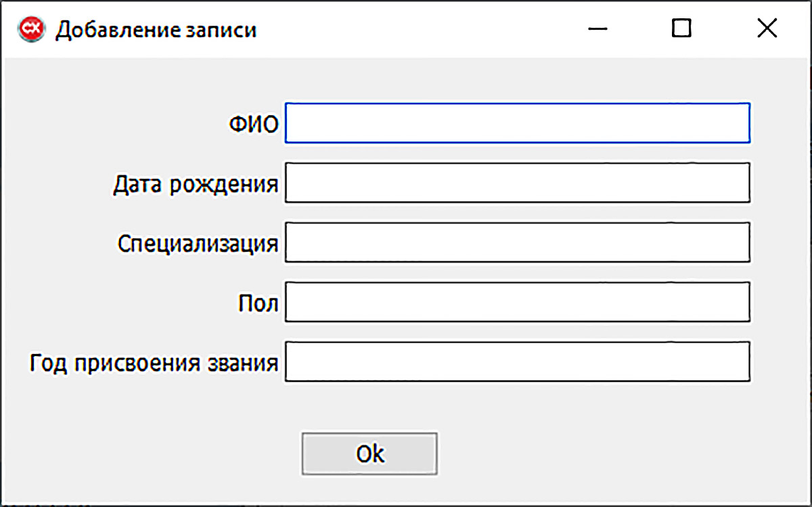Minimize the Добавление записи window
Viewport: 812px width, 507px height.
[597, 28]
